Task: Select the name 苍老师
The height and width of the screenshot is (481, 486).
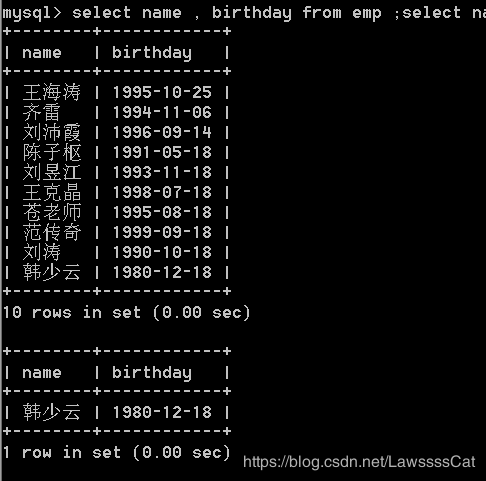Action: click(x=52, y=212)
